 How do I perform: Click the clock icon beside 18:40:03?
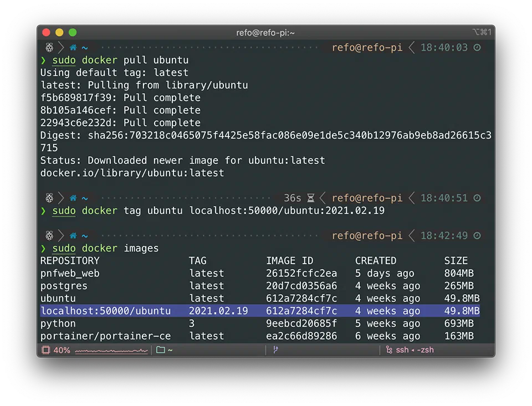click(x=477, y=47)
